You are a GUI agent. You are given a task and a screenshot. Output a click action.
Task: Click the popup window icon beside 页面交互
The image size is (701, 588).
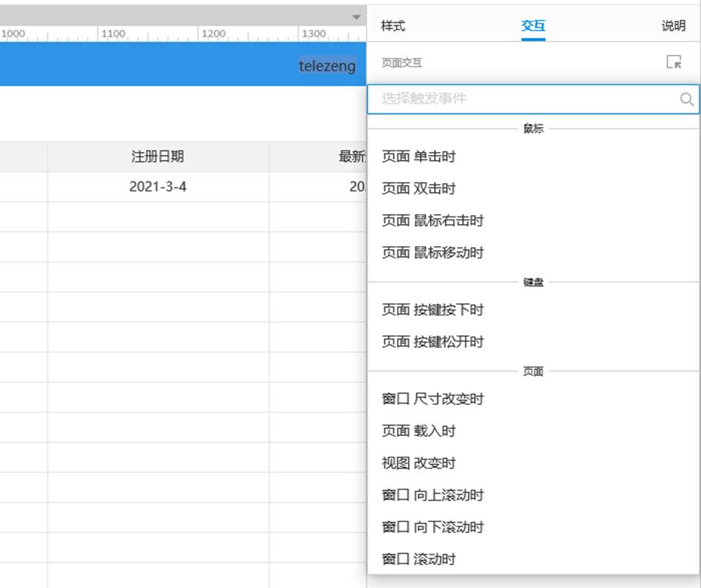(x=674, y=62)
